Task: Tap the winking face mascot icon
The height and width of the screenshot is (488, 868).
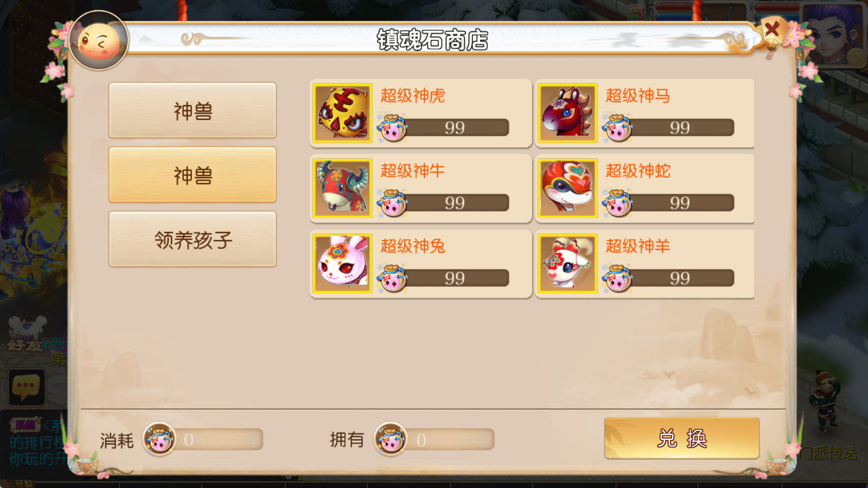Action: (x=99, y=41)
